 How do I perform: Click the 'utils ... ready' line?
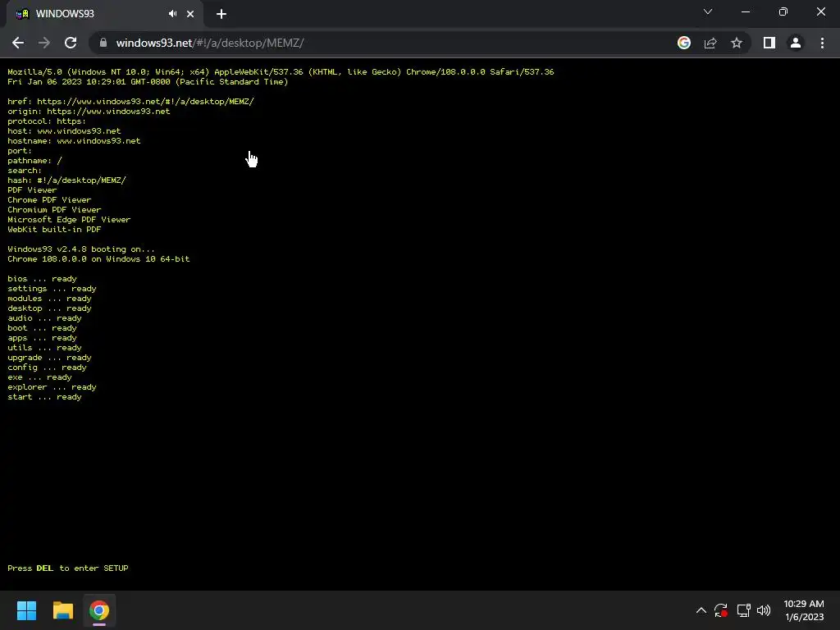44,348
